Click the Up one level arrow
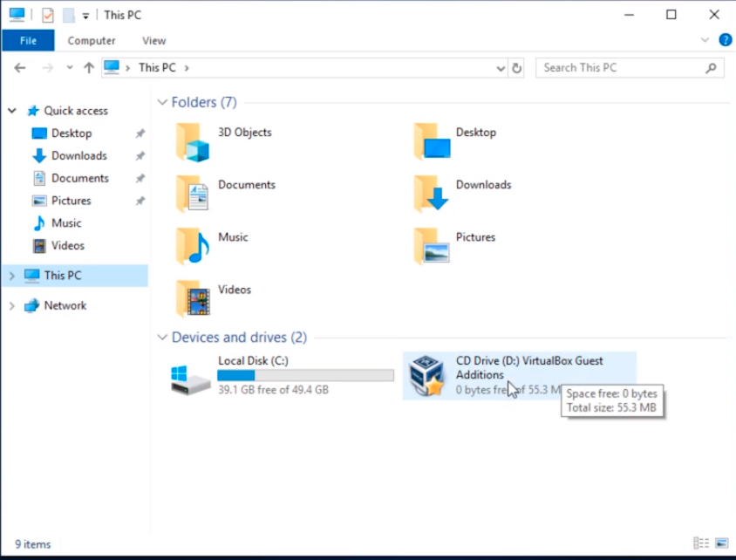The image size is (736, 560). (88, 68)
